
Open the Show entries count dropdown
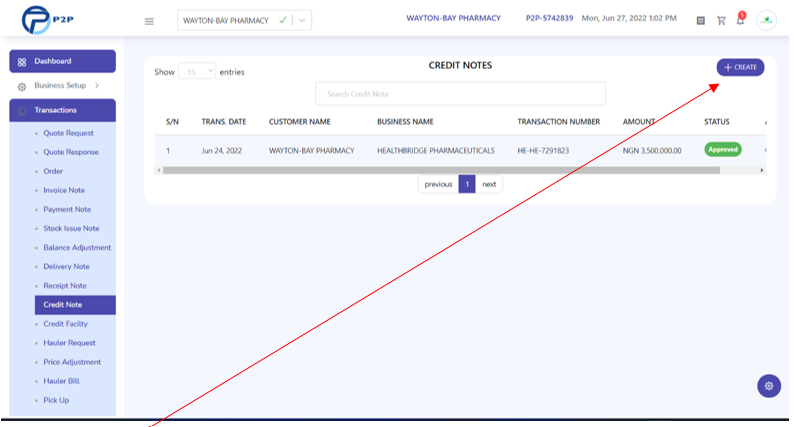(x=197, y=72)
